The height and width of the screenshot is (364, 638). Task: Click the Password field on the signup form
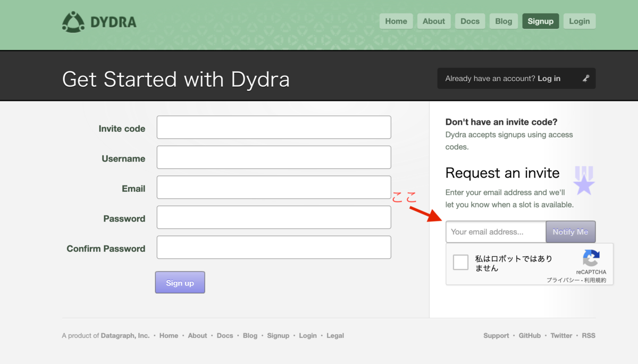273,217
